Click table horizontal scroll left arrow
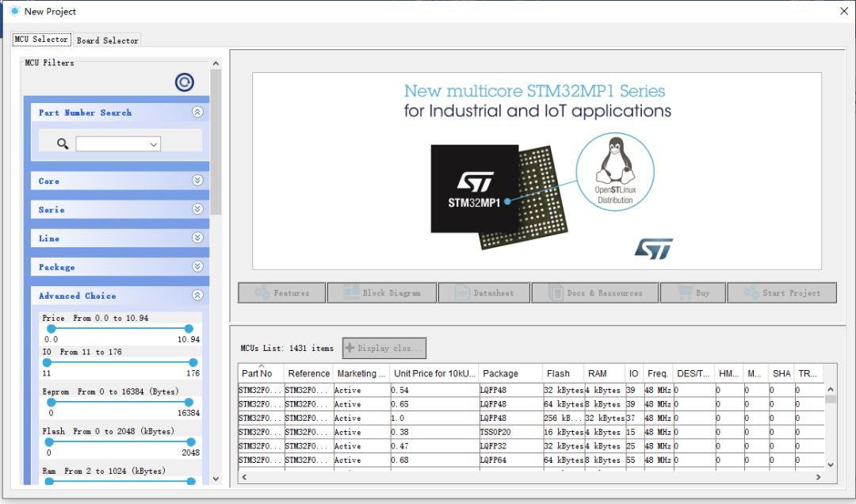 (x=244, y=477)
